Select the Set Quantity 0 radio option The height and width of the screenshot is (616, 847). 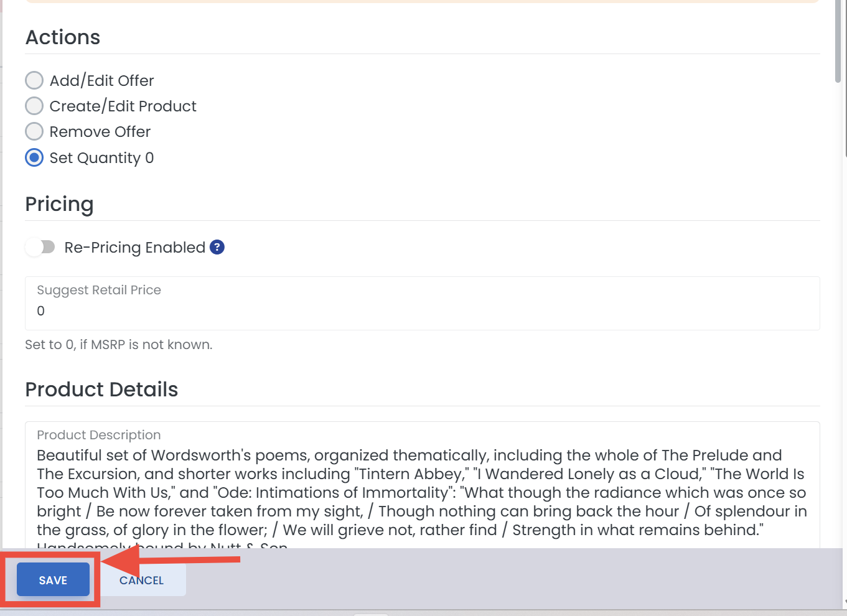[34, 157]
